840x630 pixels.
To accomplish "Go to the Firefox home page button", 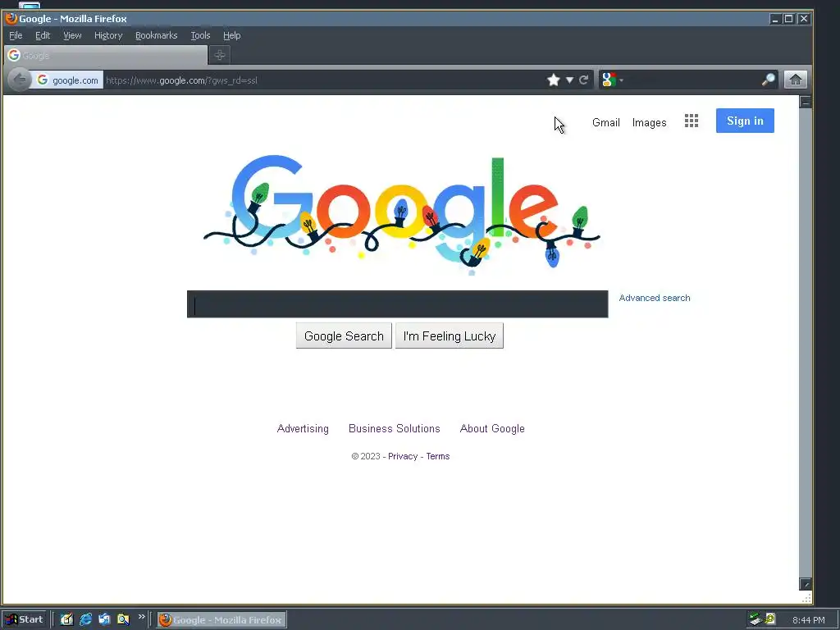I will [796, 80].
